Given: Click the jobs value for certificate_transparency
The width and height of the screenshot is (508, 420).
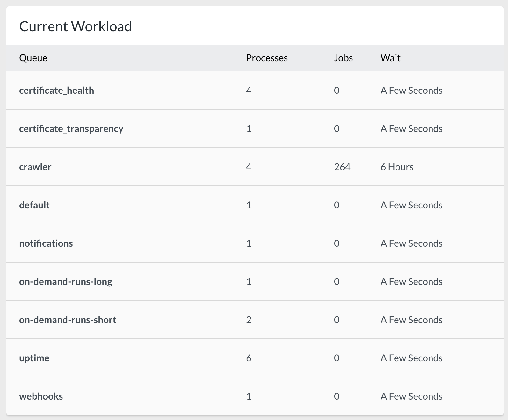Looking at the screenshot, I should pos(337,129).
